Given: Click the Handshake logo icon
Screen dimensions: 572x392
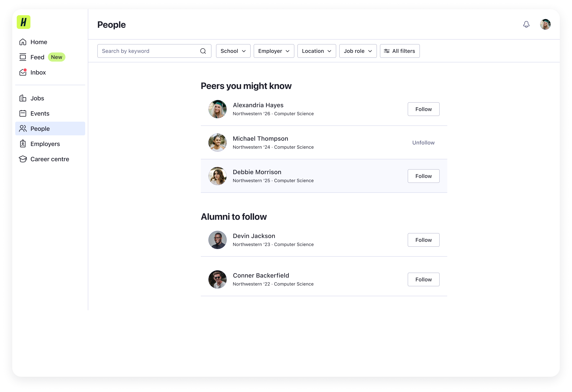Looking at the screenshot, I should 23,22.
